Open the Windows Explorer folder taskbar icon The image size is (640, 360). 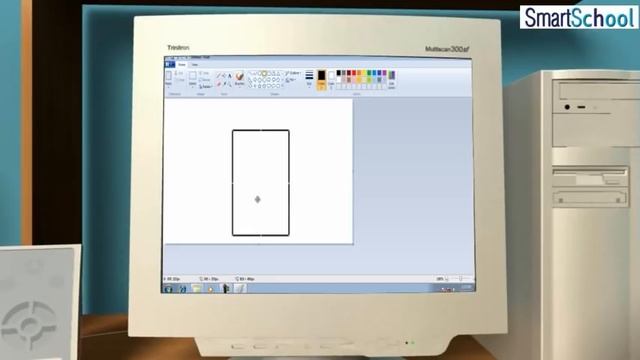197,289
